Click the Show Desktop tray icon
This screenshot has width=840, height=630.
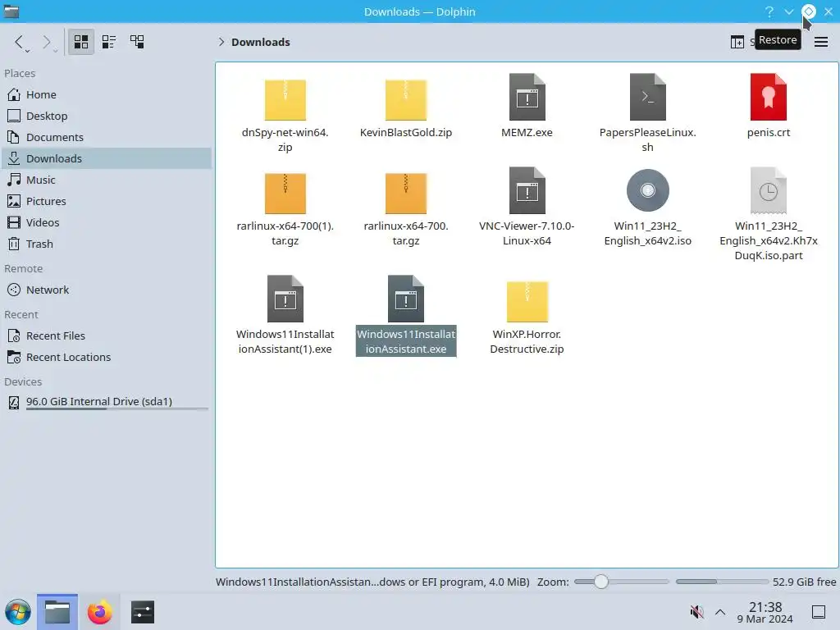tap(819, 612)
